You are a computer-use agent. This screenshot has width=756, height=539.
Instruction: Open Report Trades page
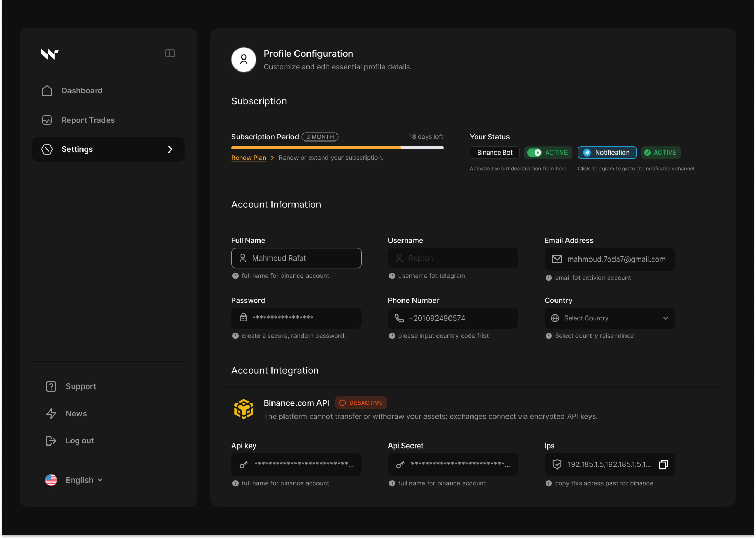[x=88, y=120]
